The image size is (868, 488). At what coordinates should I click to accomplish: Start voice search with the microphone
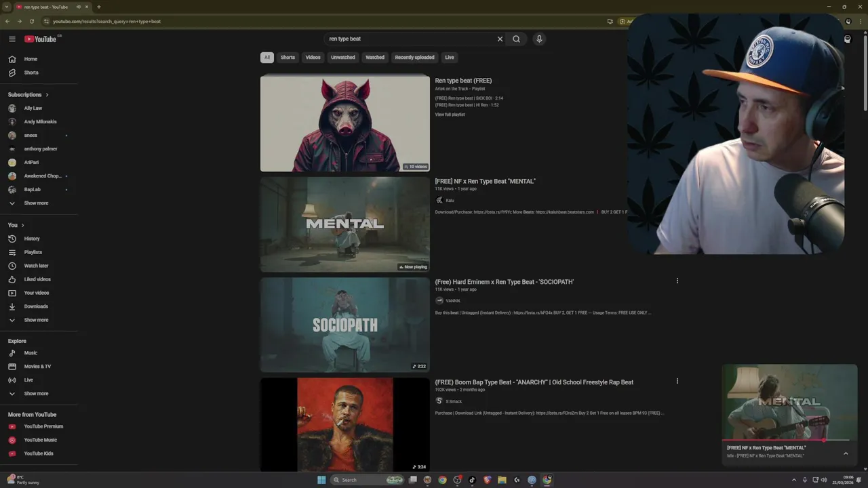pos(539,39)
